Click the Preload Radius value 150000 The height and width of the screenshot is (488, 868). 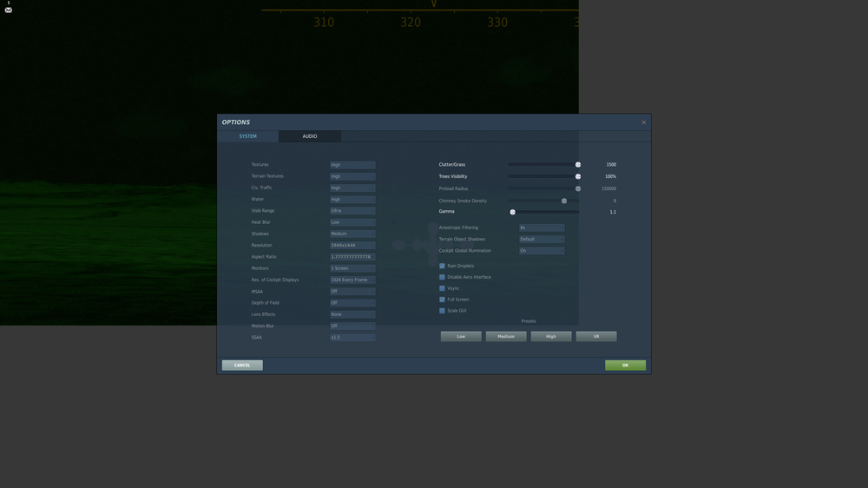click(x=609, y=189)
